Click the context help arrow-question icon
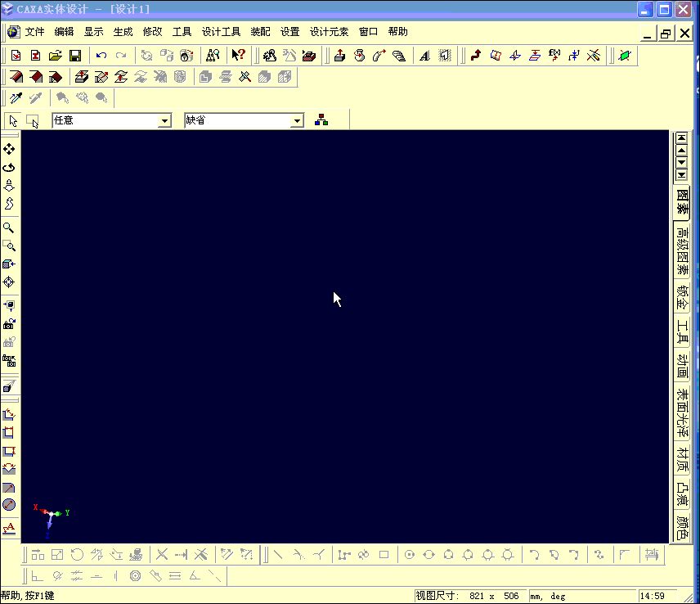Screen dimensions: 700x604 239,56
